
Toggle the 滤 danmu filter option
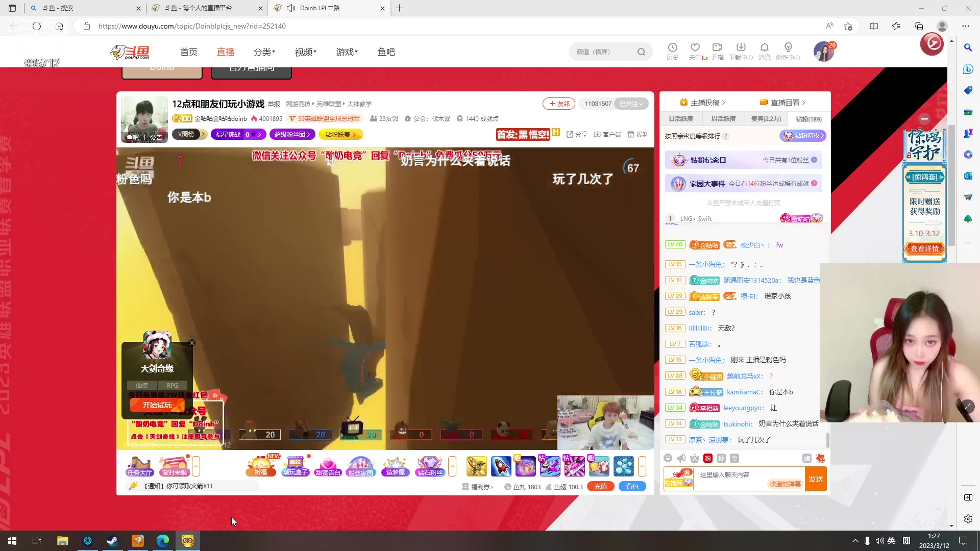807,459
